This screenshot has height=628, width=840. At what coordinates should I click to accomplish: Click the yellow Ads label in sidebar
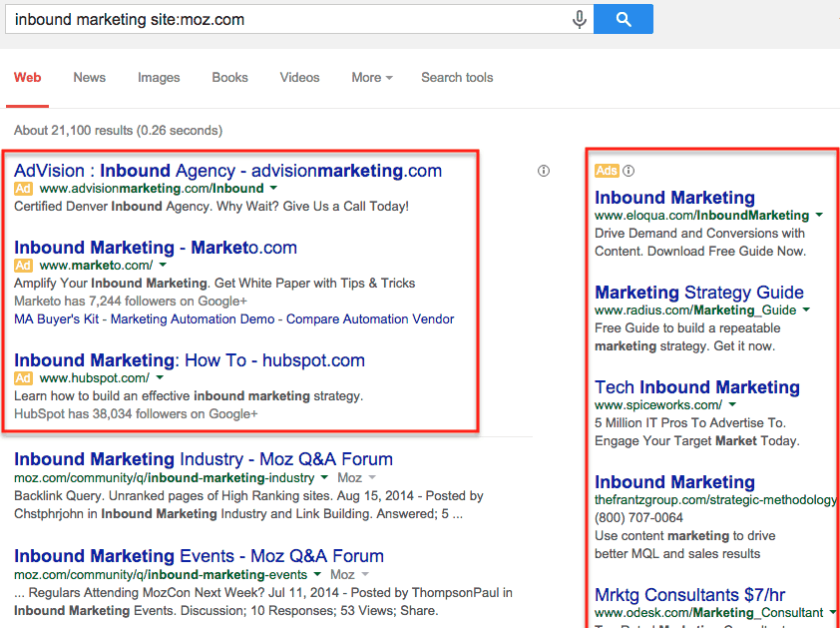pos(607,171)
